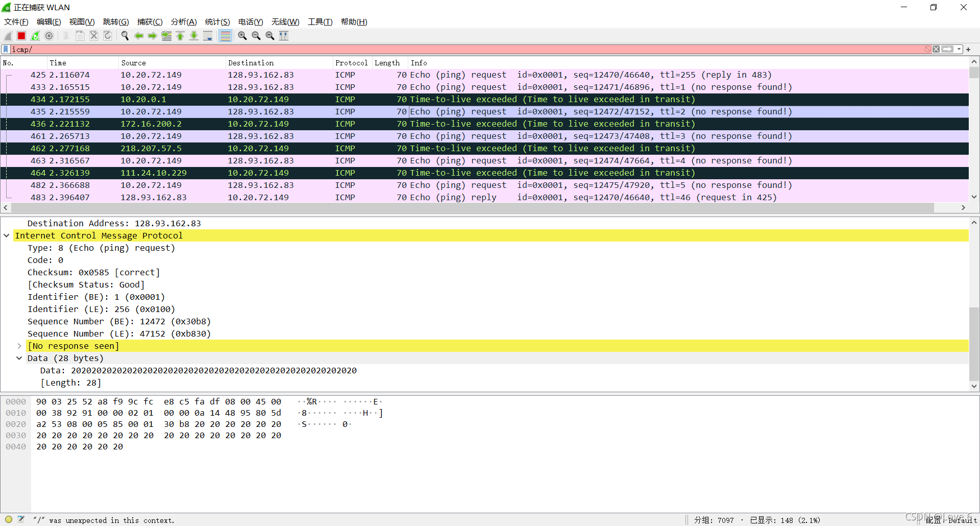Open the display filter history dropdown
The width and height of the screenshot is (980, 526).
click(959, 50)
